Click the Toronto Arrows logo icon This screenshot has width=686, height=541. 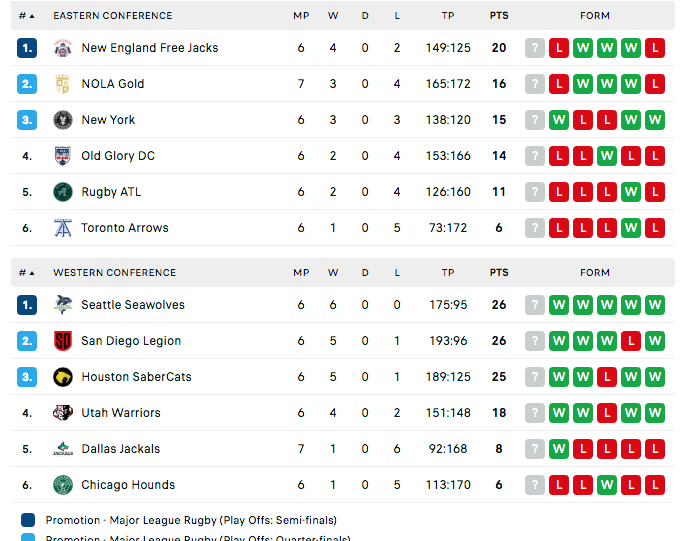pyautogui.click(x=63, y=228)
